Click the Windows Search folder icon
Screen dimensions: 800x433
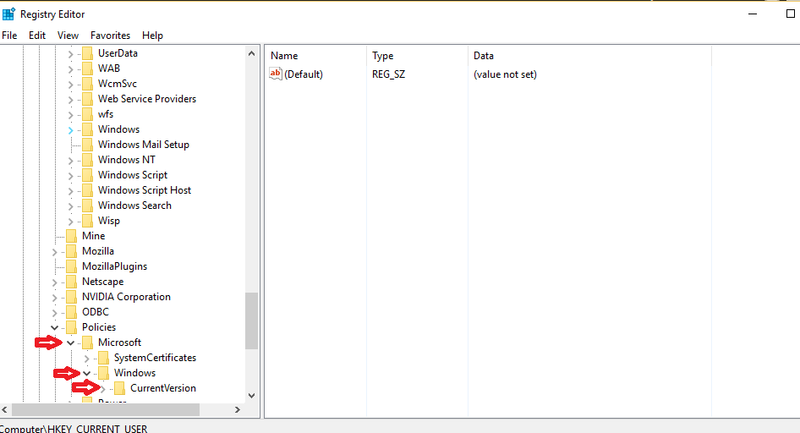[88, 206]
